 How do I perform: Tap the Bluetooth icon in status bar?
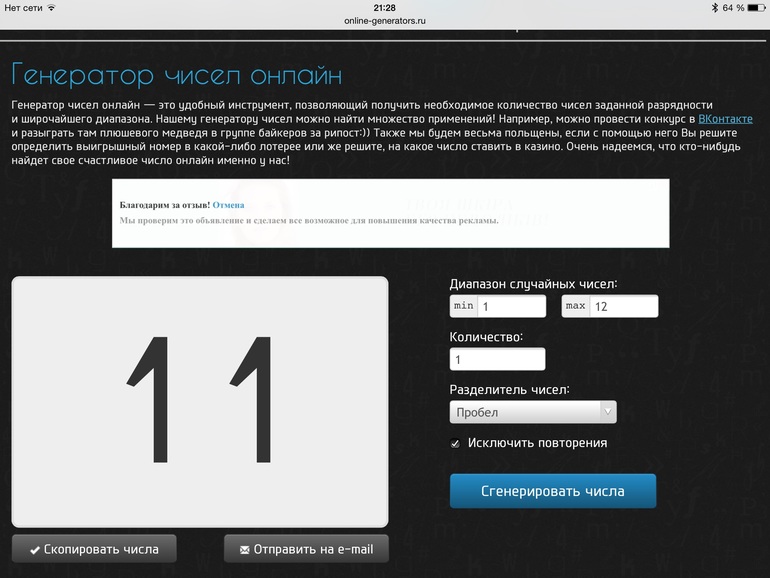714,7
